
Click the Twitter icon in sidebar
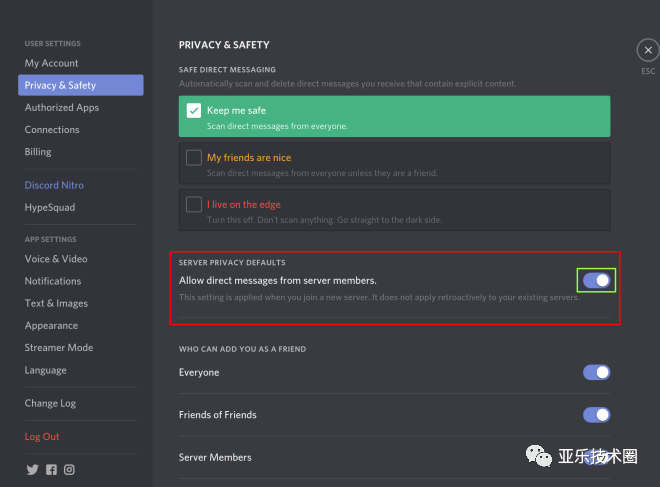32,469
